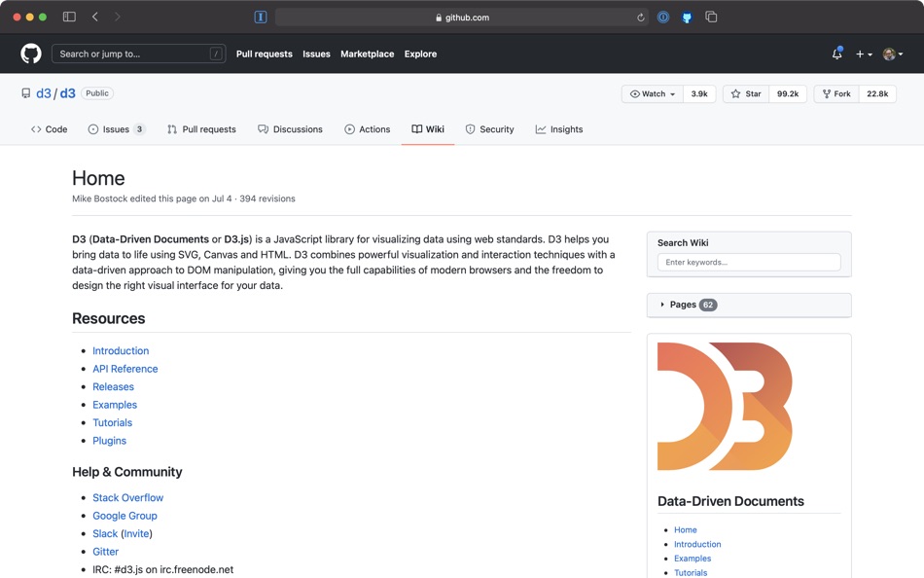Open the plus create-new menu
The image size is (924, 578).
tap(864, 54)
